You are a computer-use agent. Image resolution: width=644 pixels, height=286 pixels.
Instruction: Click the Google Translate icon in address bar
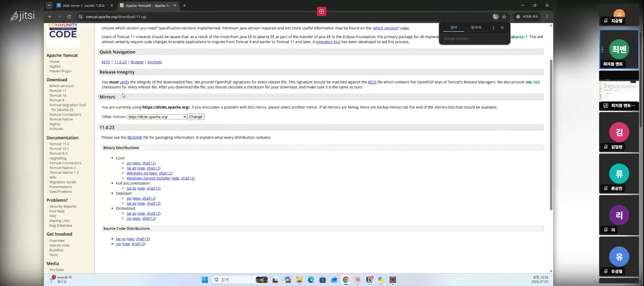point(495,16)
